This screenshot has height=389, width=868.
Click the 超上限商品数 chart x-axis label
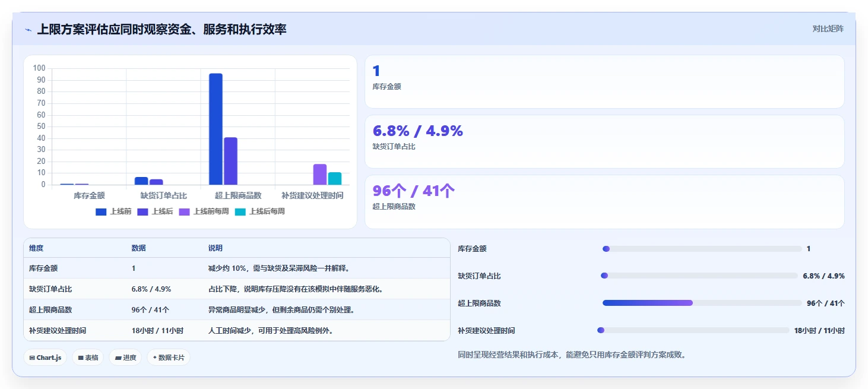pyautogui.click(x=238, y=195)
